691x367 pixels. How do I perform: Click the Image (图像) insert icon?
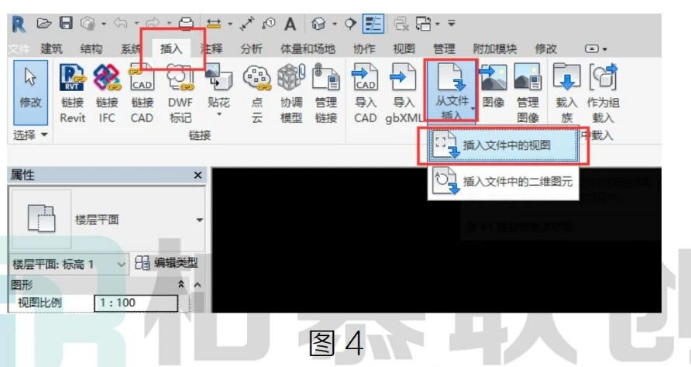pyautogui.click(x=493, y=87)
